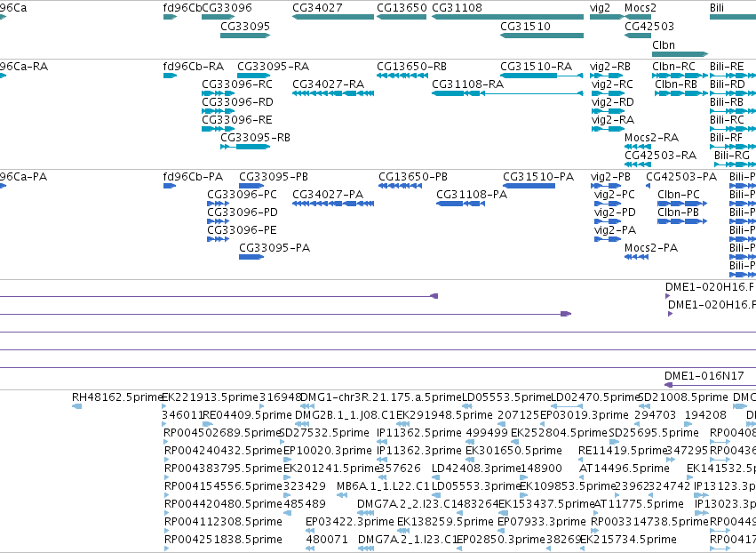
Task: Click the CG42503-PA protein label
Action: (681, 177)
